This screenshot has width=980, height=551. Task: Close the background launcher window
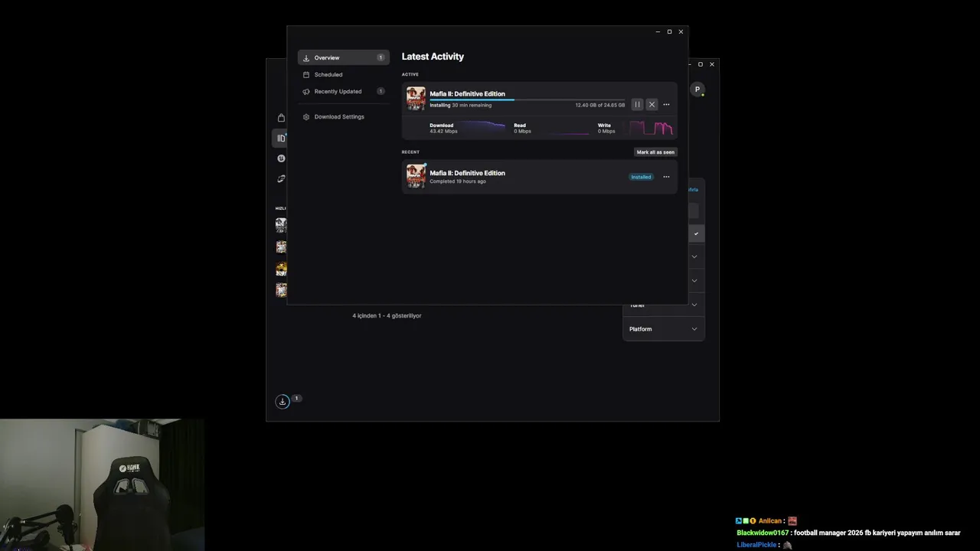tap(712, 64)
